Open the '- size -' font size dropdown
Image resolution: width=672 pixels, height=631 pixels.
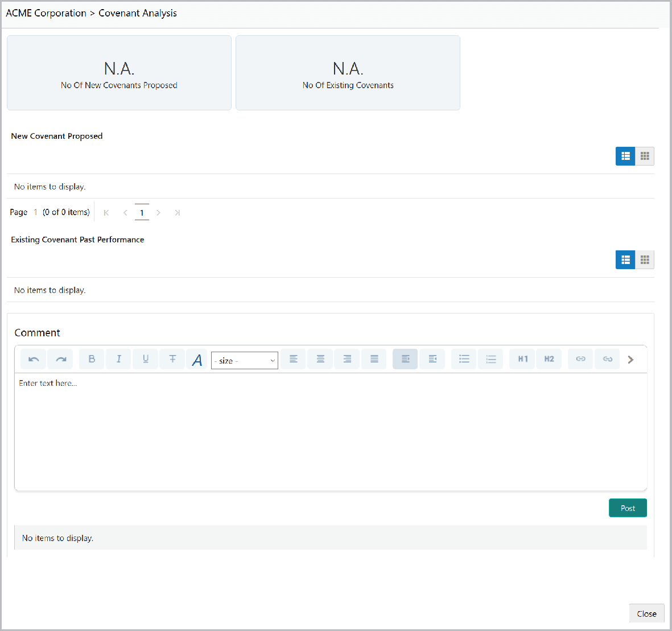(245, 361)
